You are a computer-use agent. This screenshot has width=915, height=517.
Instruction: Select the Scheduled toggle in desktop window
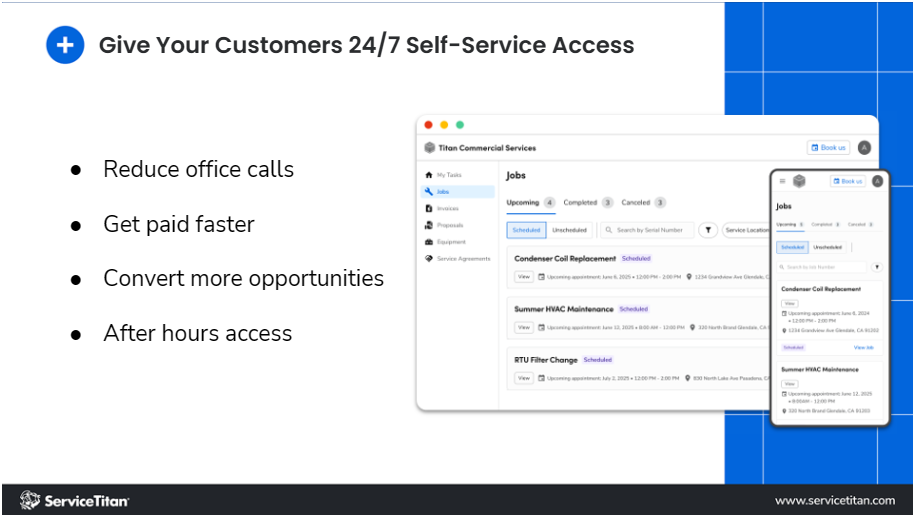[526, 230]
